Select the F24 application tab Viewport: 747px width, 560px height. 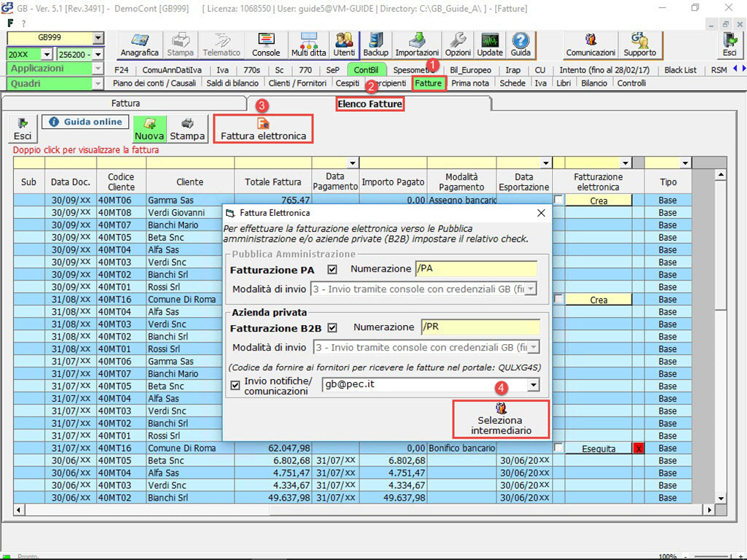(122, 70)
